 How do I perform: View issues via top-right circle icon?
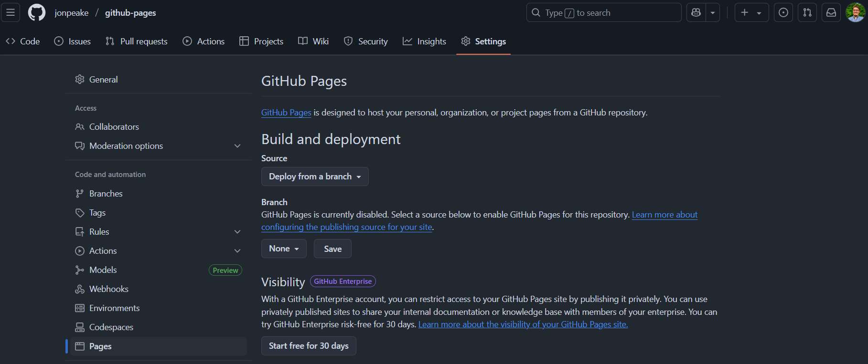pyautogui.click(x=783, y=12)
